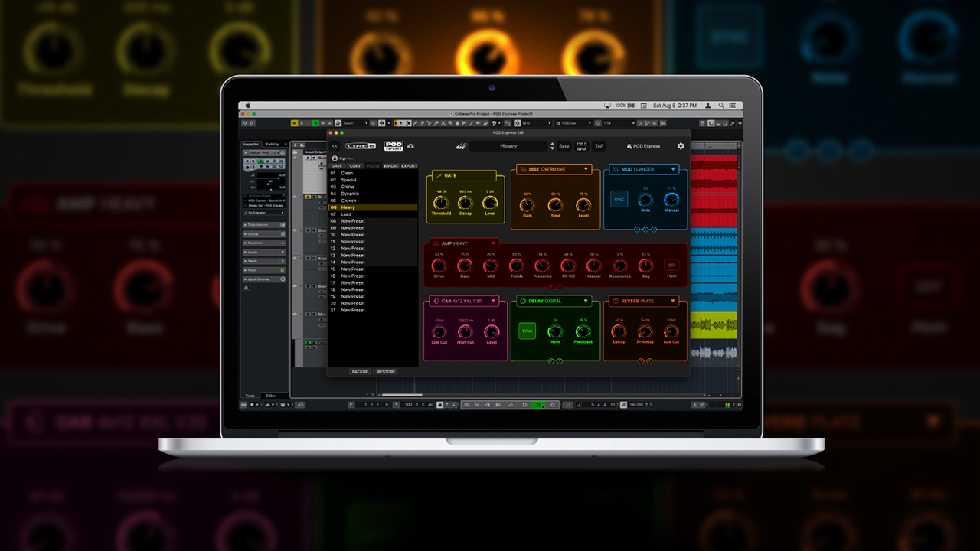The height and width of the screenshot is (551, 980).
Task: Open POD Express settings gear
Action: [x=681, y=146]
